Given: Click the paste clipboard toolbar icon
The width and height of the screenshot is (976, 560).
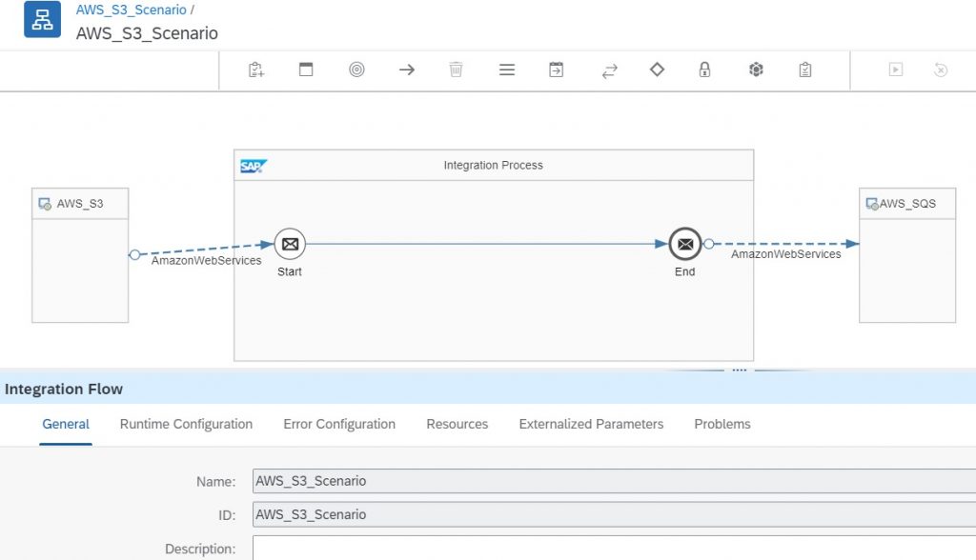Looking at the screenshot, I should (255, 70).
